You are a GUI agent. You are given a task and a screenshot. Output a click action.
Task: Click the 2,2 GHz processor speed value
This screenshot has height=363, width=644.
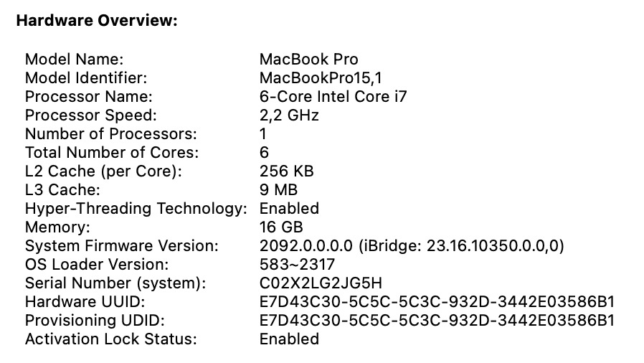pos(289,115)
